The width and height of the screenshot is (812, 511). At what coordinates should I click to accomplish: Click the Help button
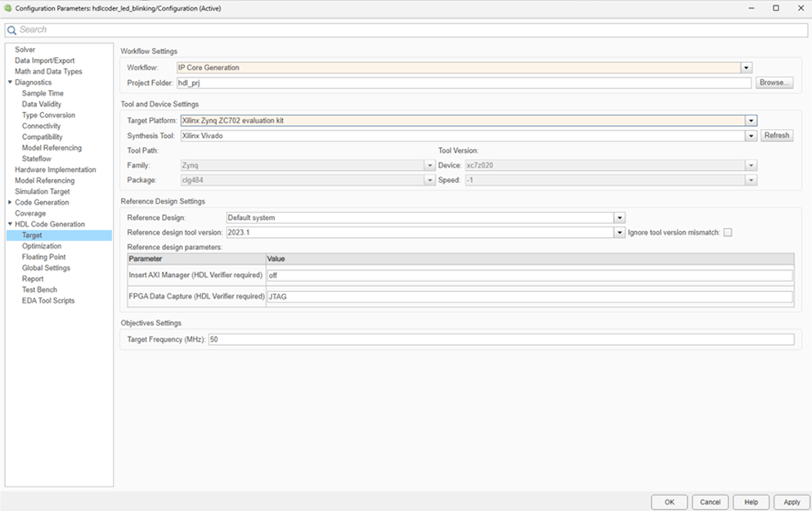pos(751,502)
